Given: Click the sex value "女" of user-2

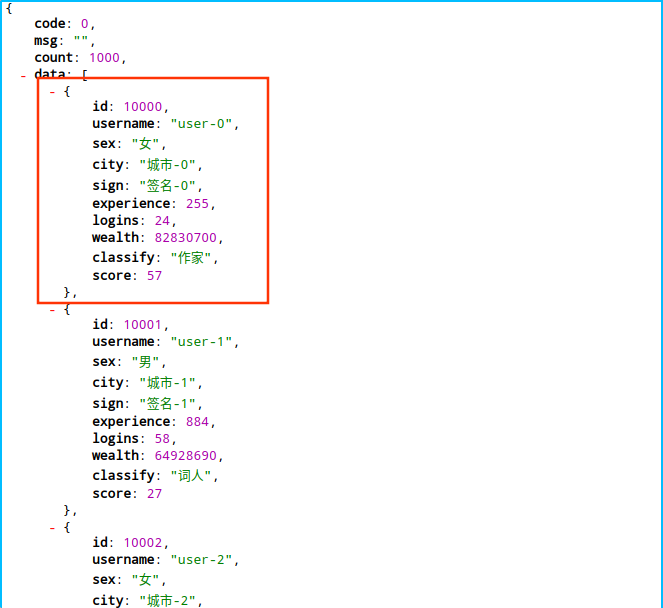Looking at the screenshot, I should pos(145,580).
